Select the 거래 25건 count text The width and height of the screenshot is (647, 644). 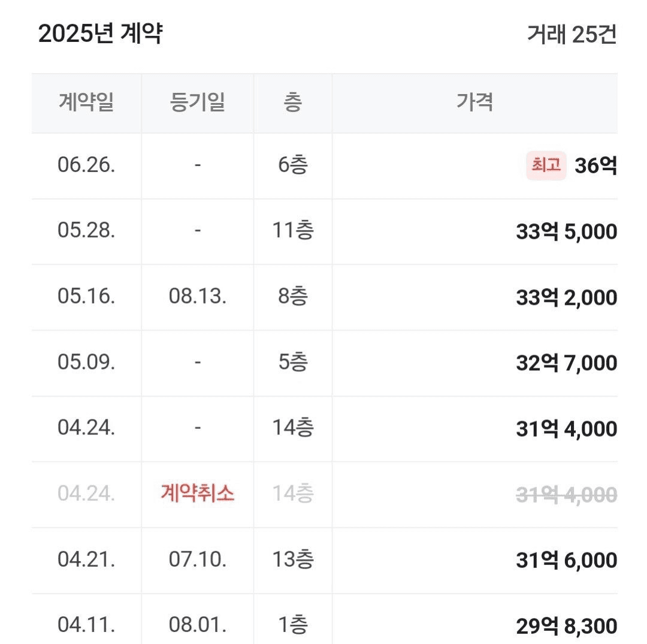pyautogui.click(x=572, y=34)
